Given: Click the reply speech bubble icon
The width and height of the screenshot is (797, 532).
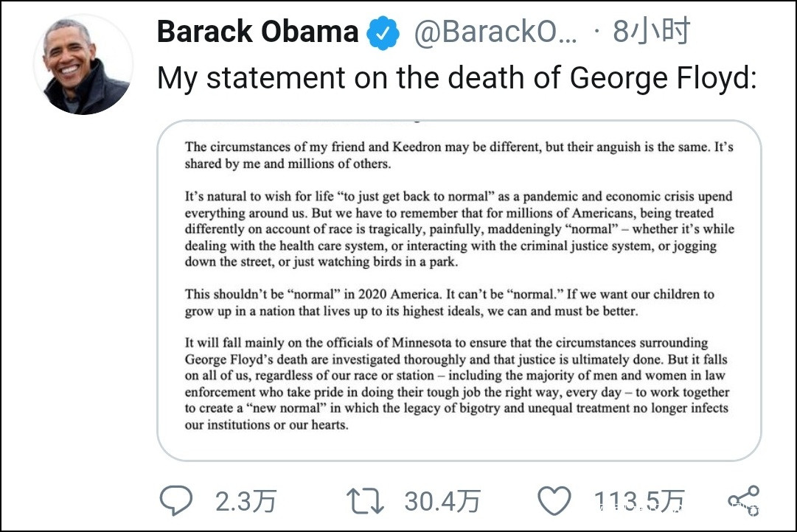Looking at the screenshot, I should (x=176, y=501).
